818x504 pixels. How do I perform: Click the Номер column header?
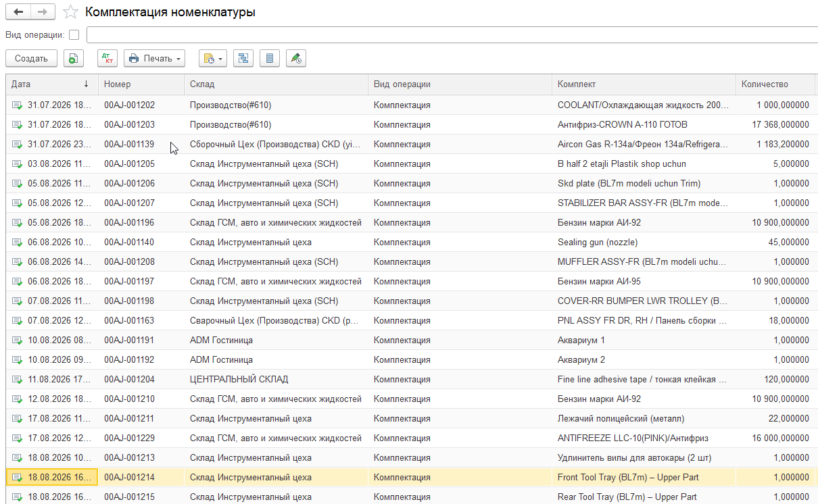pyautogui.click(x=141, y=84)
